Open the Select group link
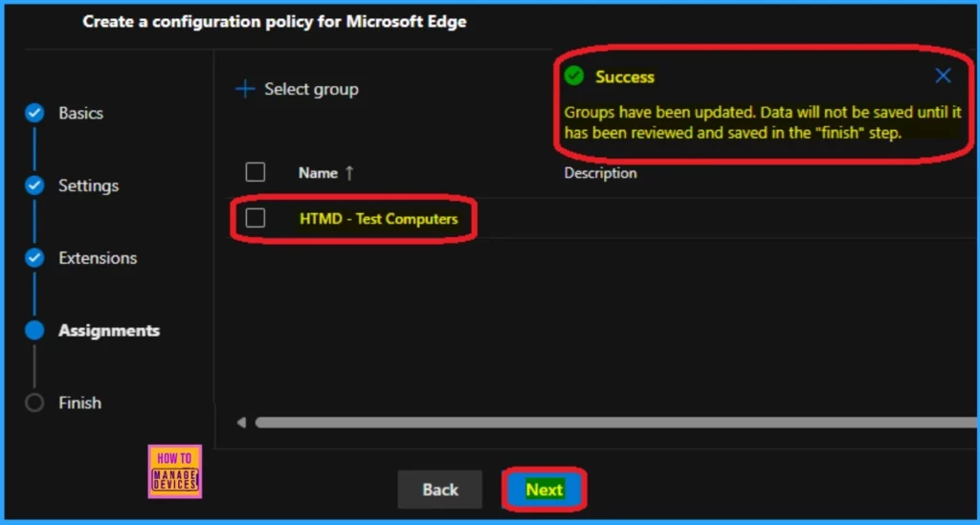This screenshot has width=980, height=525. point(311,89)
